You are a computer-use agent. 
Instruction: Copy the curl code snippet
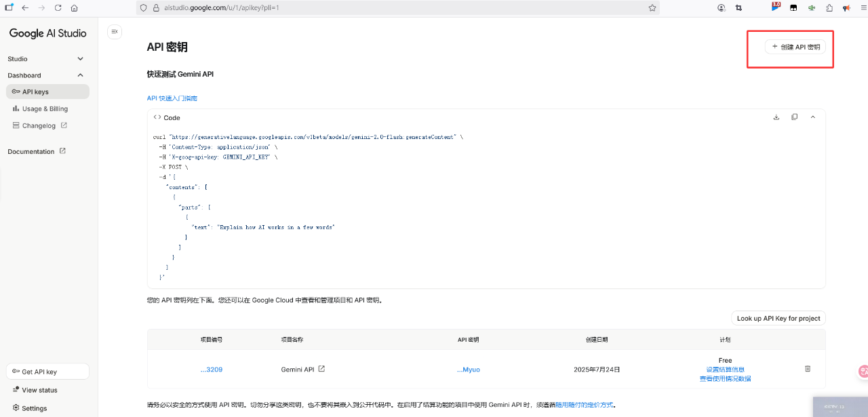point(795,117)
